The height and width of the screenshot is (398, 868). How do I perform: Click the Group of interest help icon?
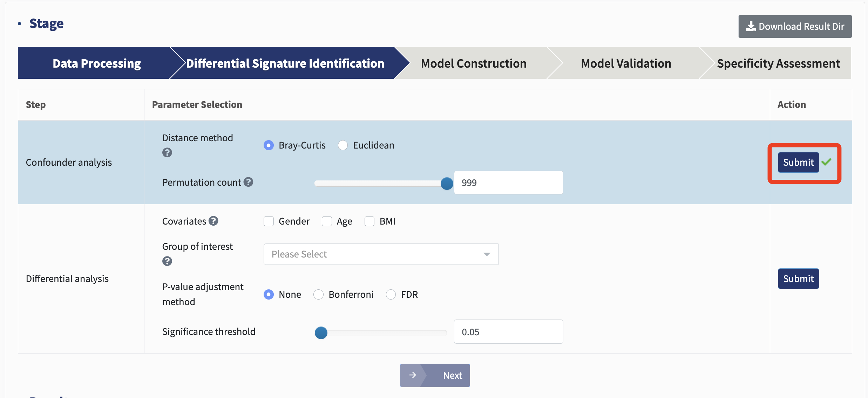pos(167,261)
